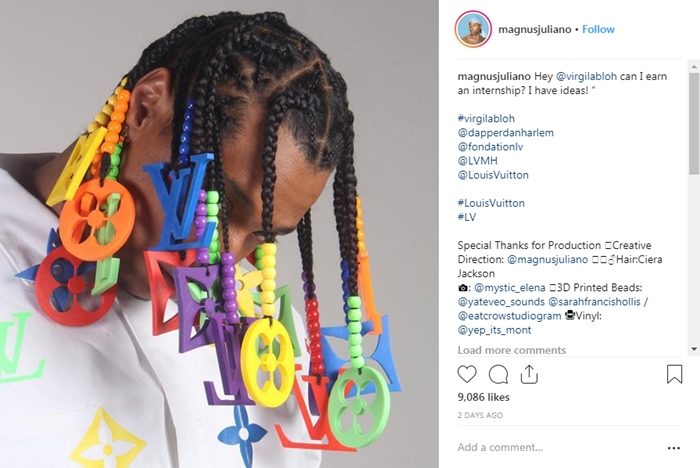View the 9,086 likes list
Viewport: 700px width, 468px height.
tap(483, 397)
